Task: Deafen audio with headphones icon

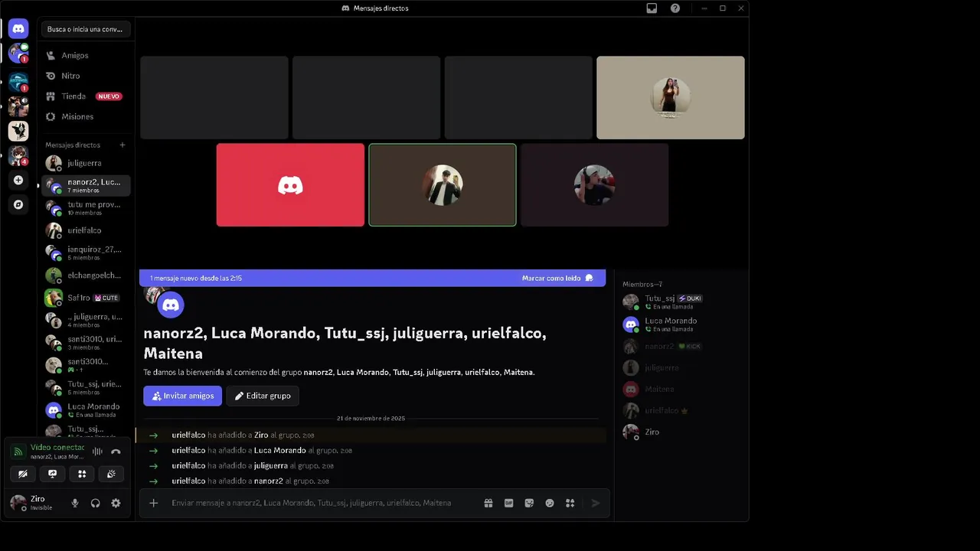Action: click(96, 503)
